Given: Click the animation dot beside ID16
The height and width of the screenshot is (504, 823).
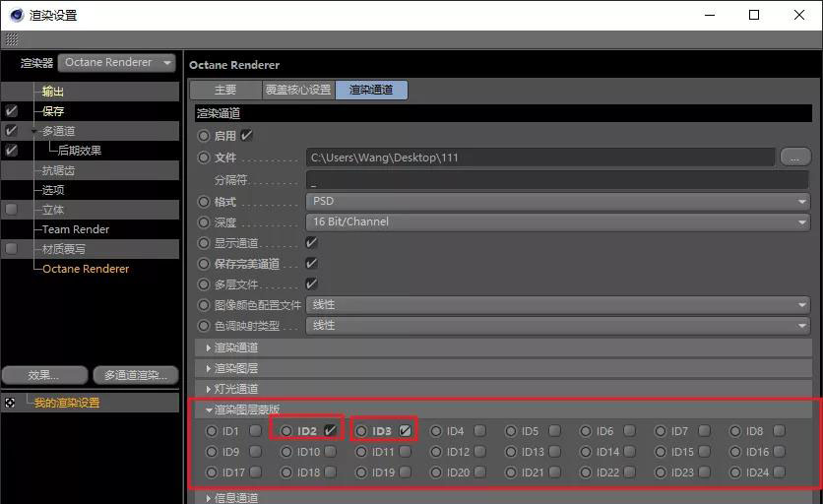Looking at the screenshot, I should pyautogui.click(x=735, y=452).
